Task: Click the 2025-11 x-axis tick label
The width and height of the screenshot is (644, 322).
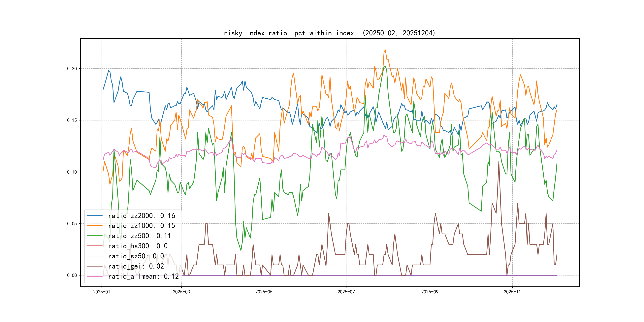Action: (512, 292)
